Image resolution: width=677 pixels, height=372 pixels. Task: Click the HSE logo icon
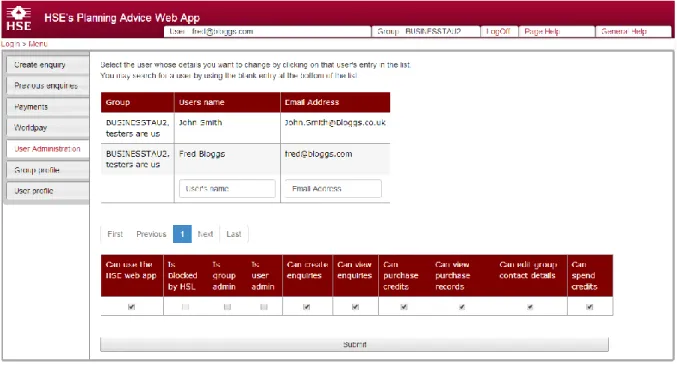coord(19,19)
